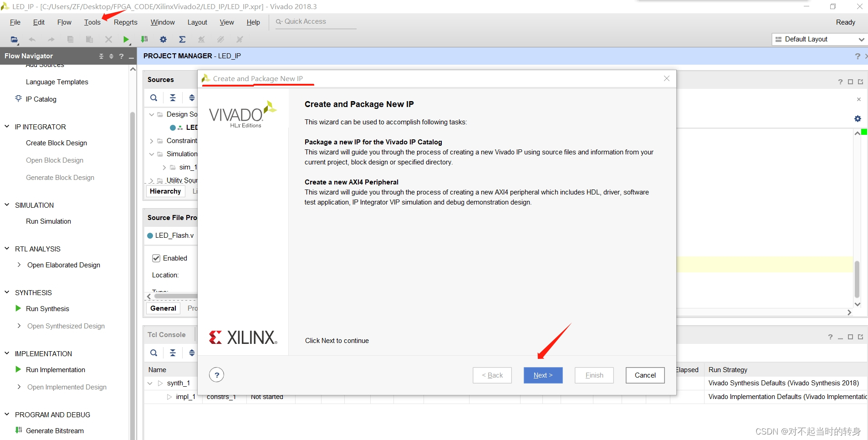
Task: Click the green Run Synthesis play icon
Action: click(18, 308)
